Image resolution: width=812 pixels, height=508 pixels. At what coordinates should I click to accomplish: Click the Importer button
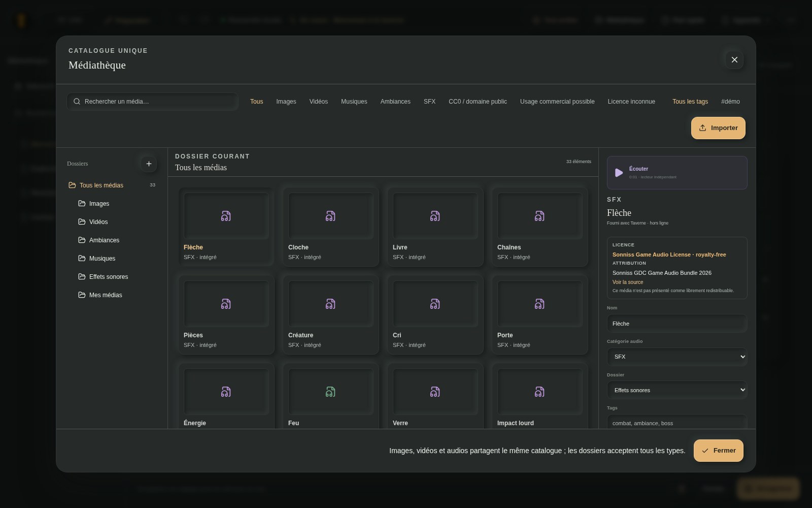click(x=718, y=128)
